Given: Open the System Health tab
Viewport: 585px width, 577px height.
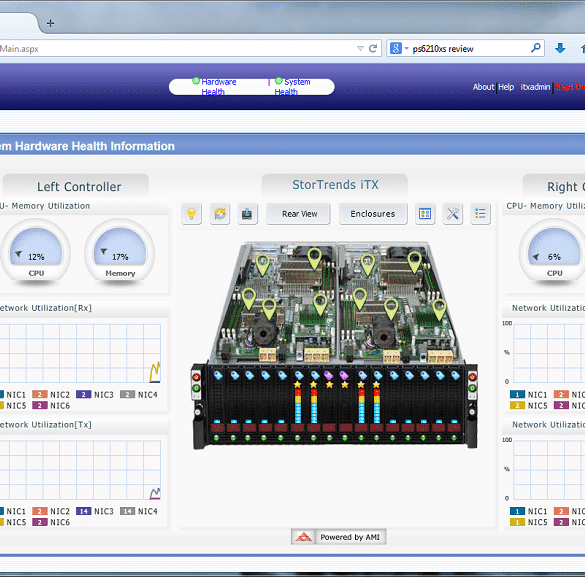Looking at the screenshot, I should (293, 87).
